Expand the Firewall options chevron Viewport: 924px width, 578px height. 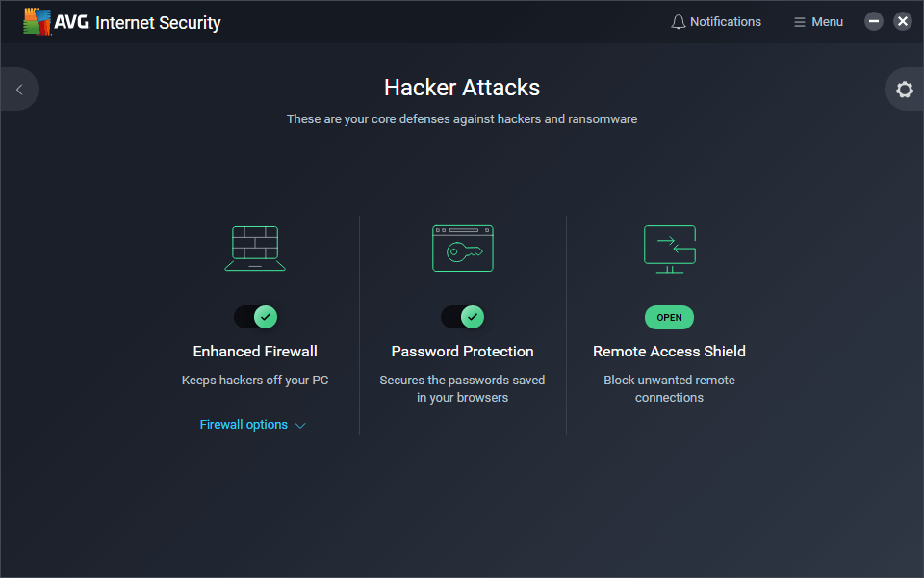300,426
